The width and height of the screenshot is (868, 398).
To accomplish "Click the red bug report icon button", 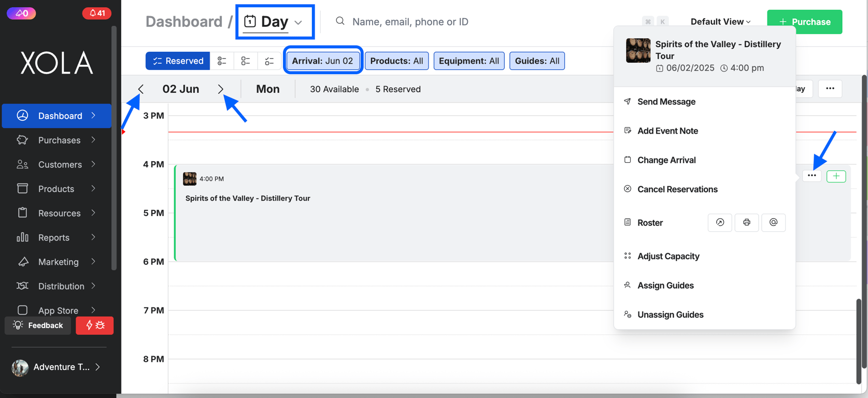I will click(95, 325).
